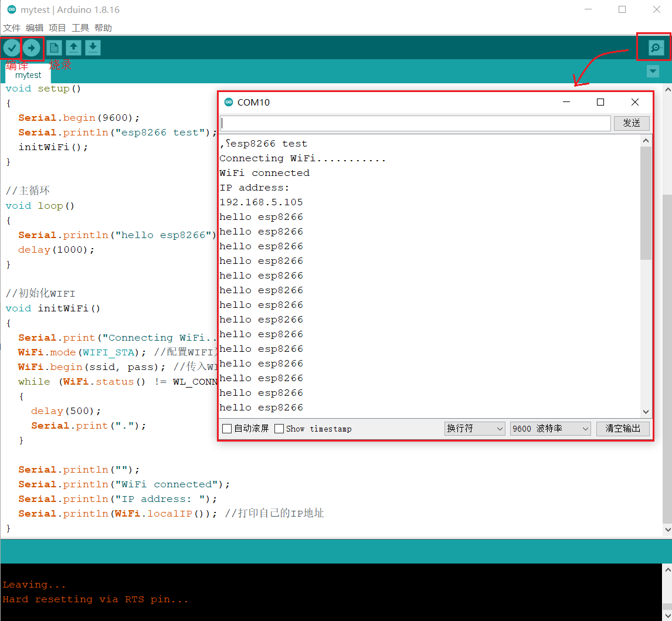
Task: Open the 文件 menu
Action: (x=12, y=28)
